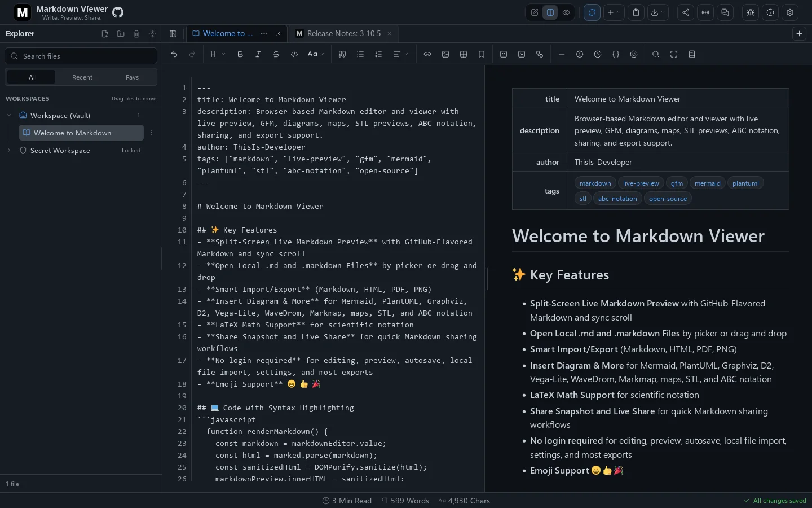Open the plus insert dropdown in top bar
The image size is (812, 508).
[614, 12]
